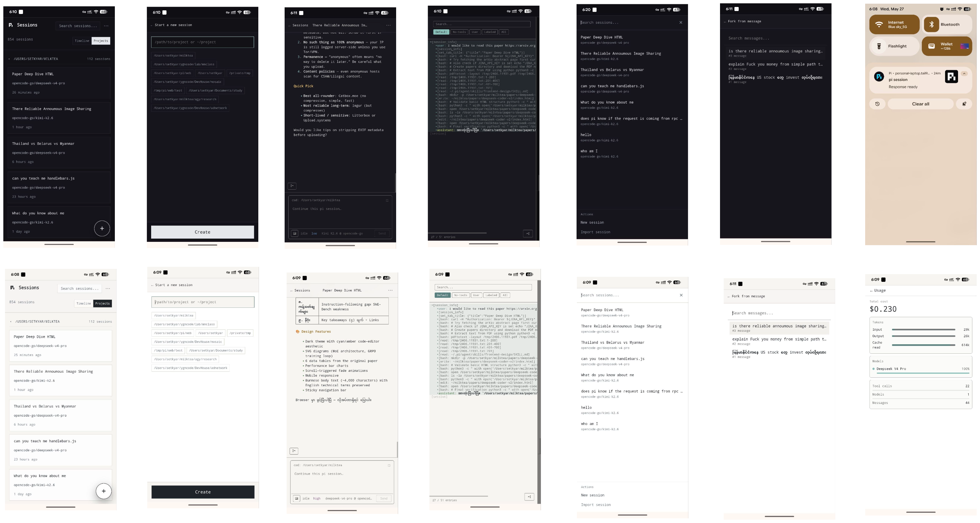
Task: Click the Create button on light new session
Action: pos(203,492)
